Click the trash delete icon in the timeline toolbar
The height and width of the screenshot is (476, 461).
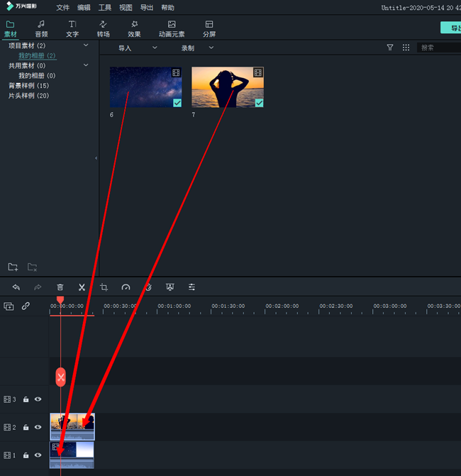click(60, 287)
